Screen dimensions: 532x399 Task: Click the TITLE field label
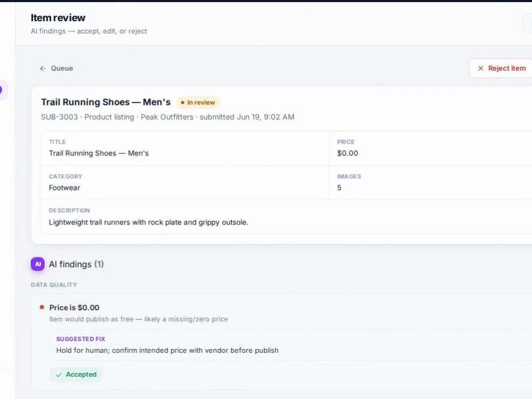click(x=57, y=142)
